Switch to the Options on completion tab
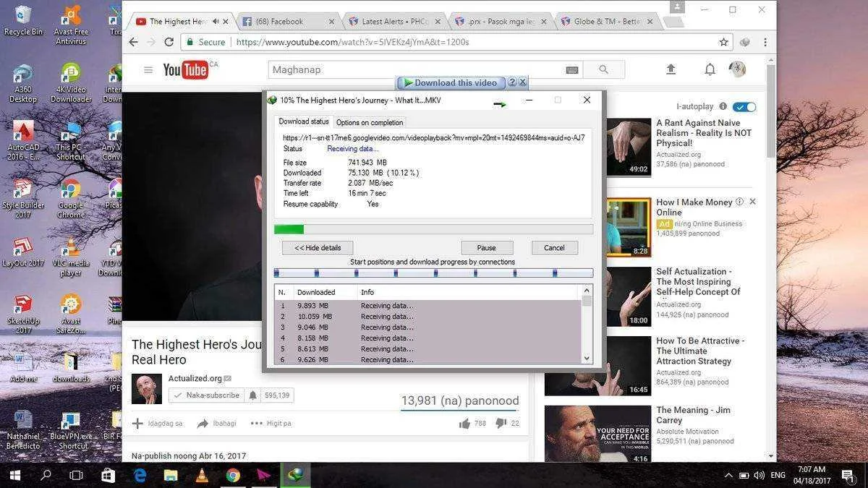868x488 pixels. tap(370, 122)
